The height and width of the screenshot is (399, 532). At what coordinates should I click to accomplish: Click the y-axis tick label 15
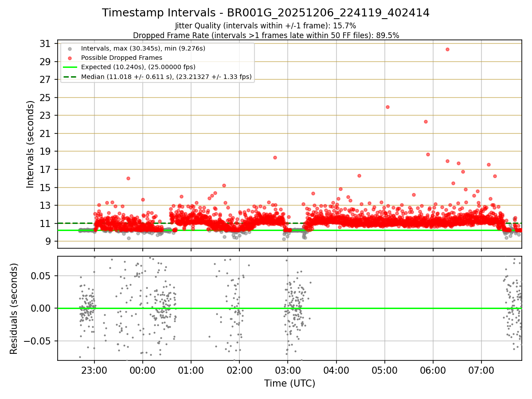[45, 188]
